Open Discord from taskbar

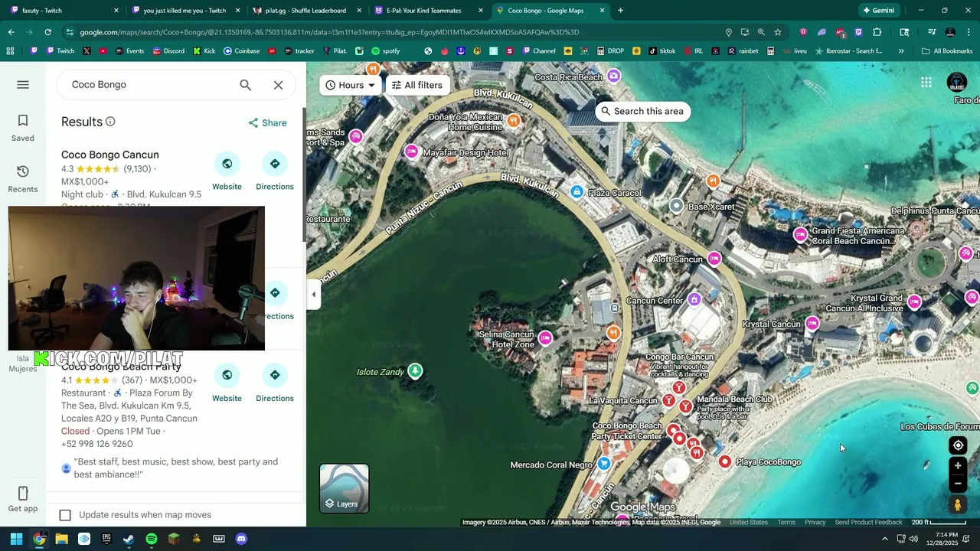pos(241,539)
